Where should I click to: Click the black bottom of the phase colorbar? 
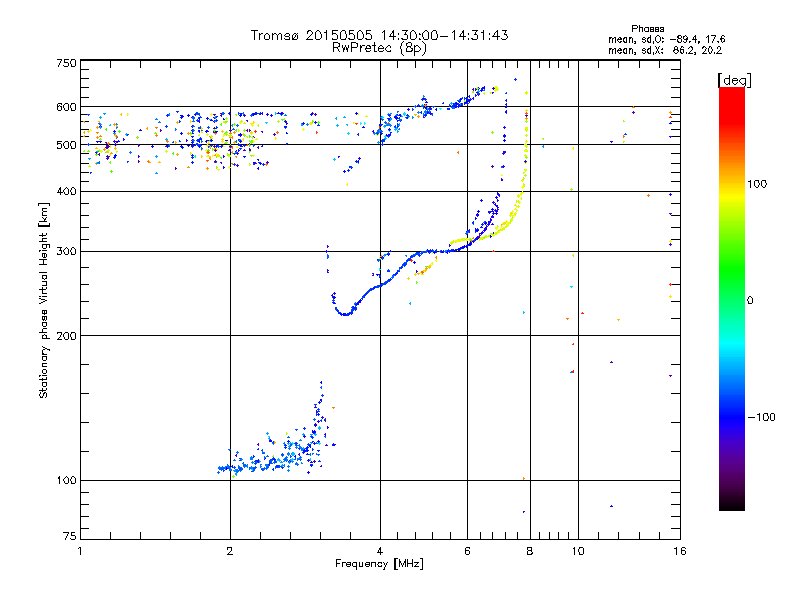coord(732,505)
